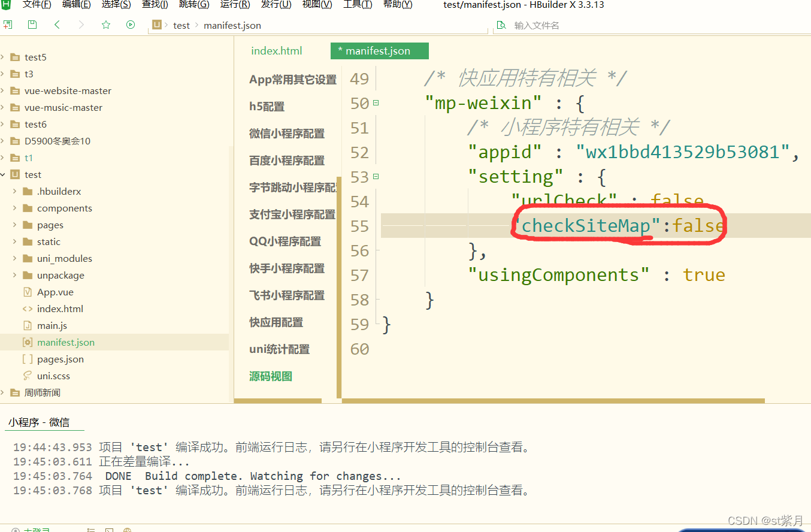Click the App.vue file icon
This screenshot has width=811, height=532.
click(27, 292)
